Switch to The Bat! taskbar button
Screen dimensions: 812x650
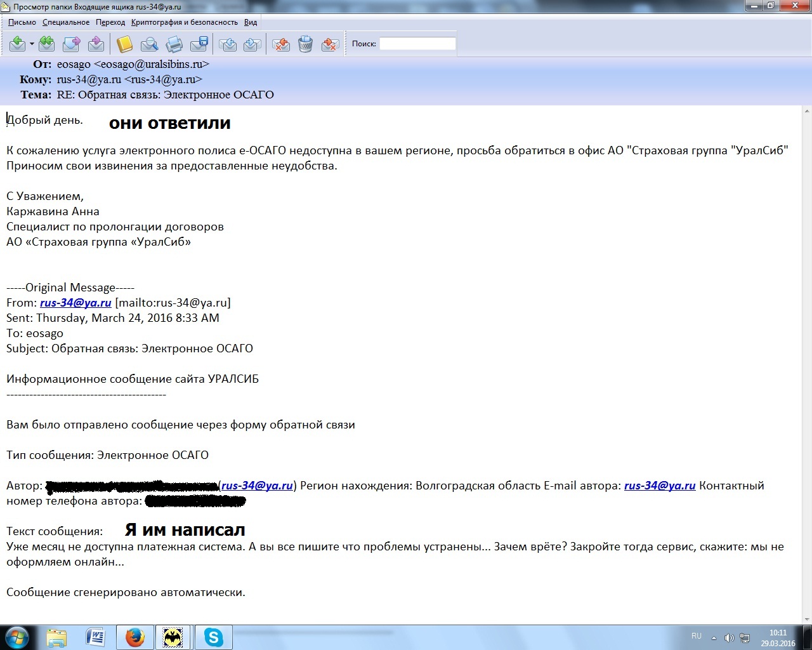[173, 637]
